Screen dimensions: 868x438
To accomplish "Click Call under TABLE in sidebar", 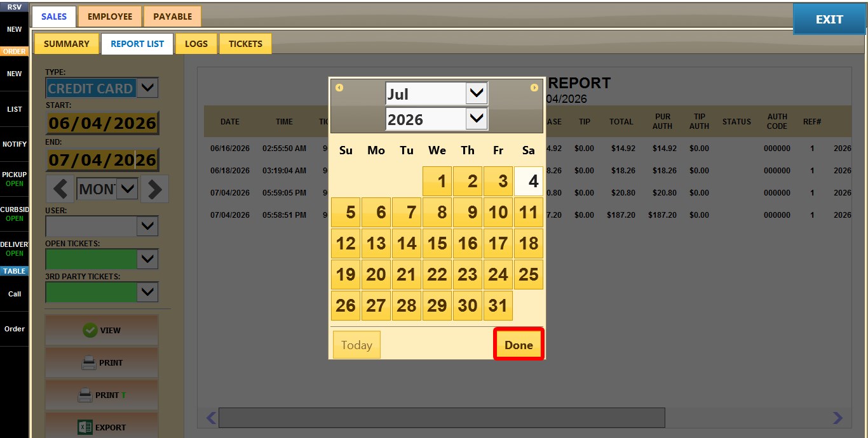I will [14, 294].
